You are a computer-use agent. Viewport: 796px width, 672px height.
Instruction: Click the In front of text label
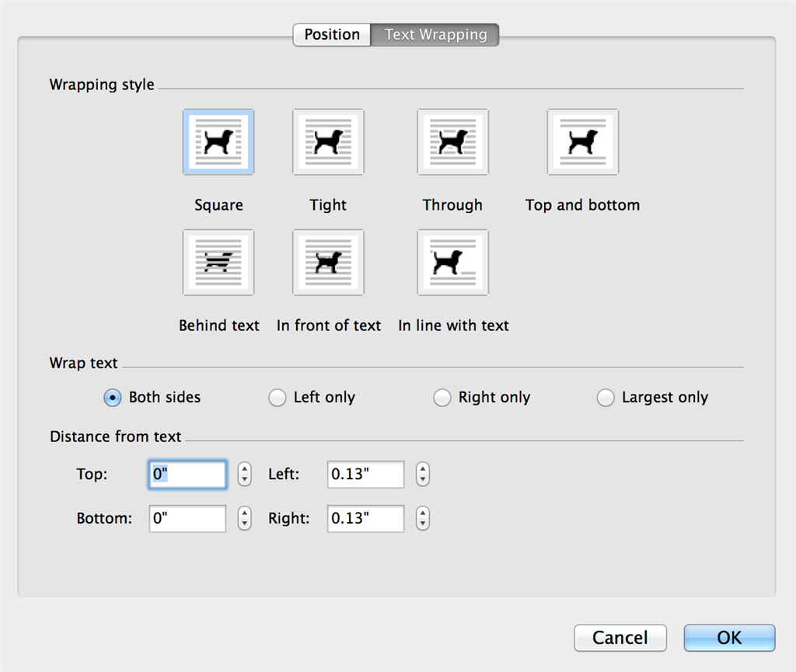(x=329, y=325)
